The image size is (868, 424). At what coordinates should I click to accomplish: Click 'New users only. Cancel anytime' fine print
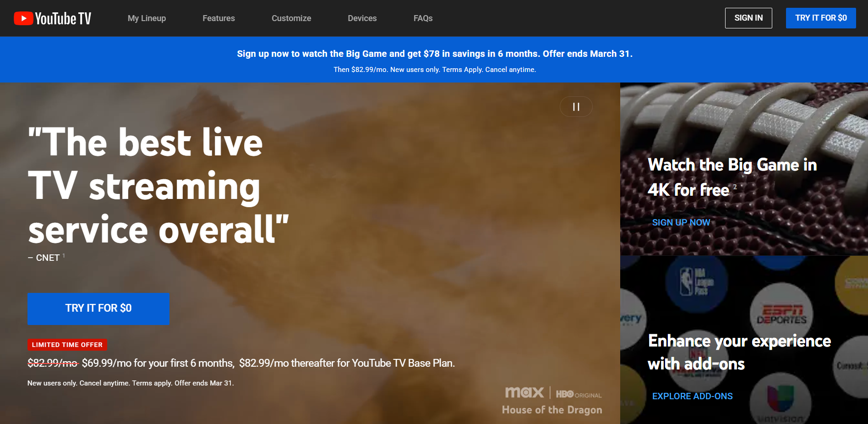click(x=131, y=383)
